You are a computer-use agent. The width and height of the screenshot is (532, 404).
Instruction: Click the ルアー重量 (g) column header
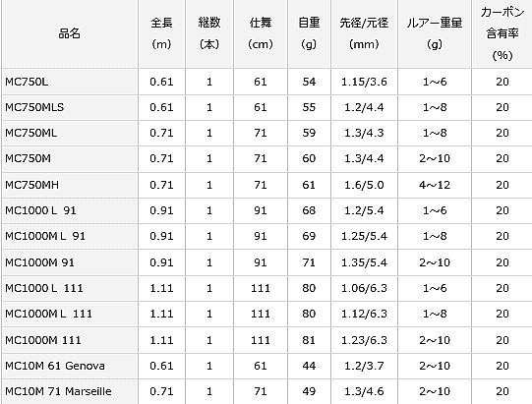pyautogui.click(x=435, y=33)
